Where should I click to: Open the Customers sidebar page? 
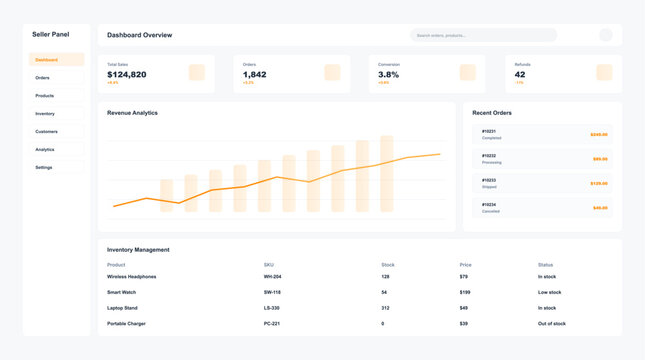[56, 132]
